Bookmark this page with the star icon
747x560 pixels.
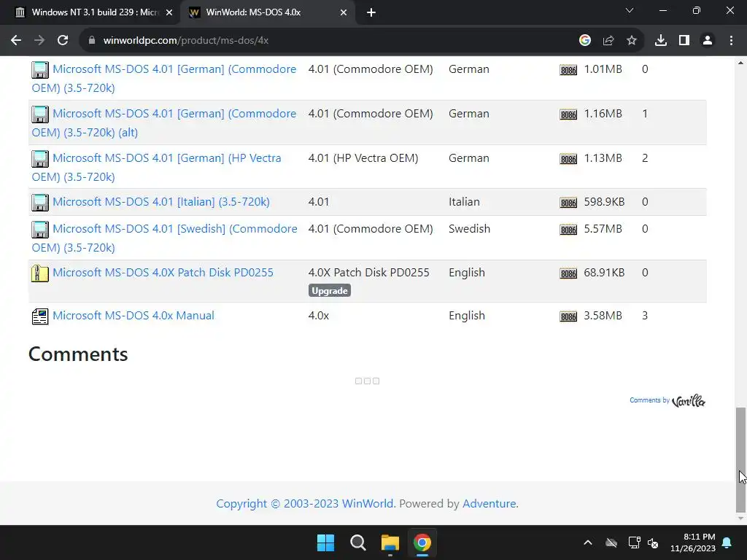(x=632, y=41)
